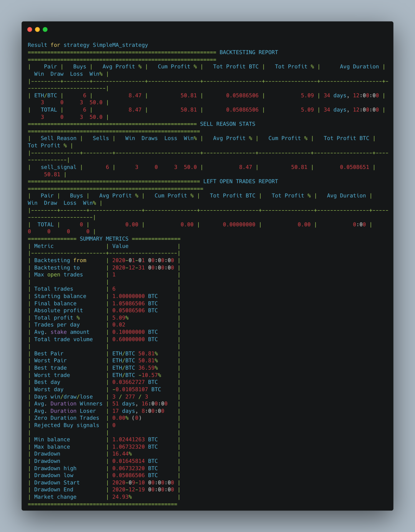Click '17 days, 8:00:00' loser duration value
The width and height of the screenshot is (415, 532).
(x=138, y=411)
